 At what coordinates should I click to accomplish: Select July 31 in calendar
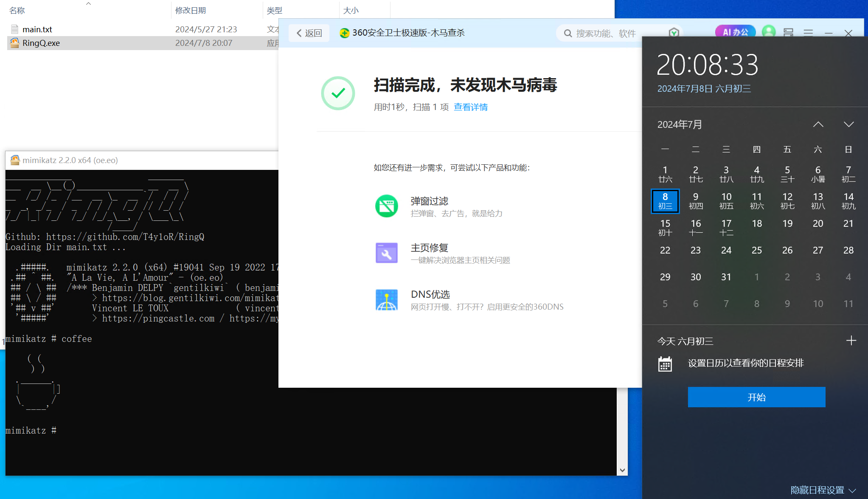click(726, 277)
